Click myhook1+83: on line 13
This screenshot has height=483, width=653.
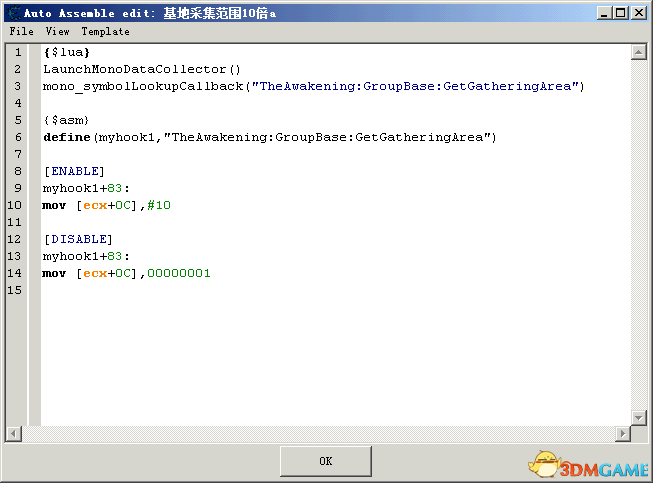pyautogui.click(x=86, y=256)
